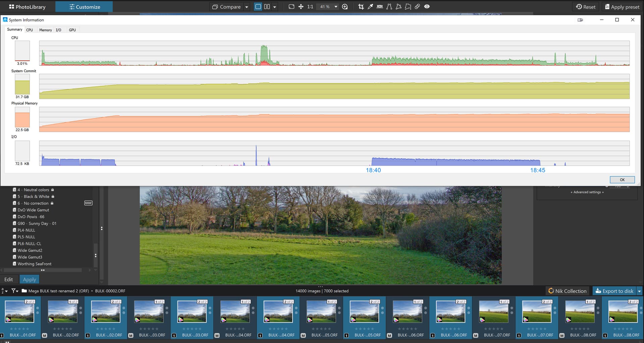Click the zoom-in magnifier icon

(345, 7)
